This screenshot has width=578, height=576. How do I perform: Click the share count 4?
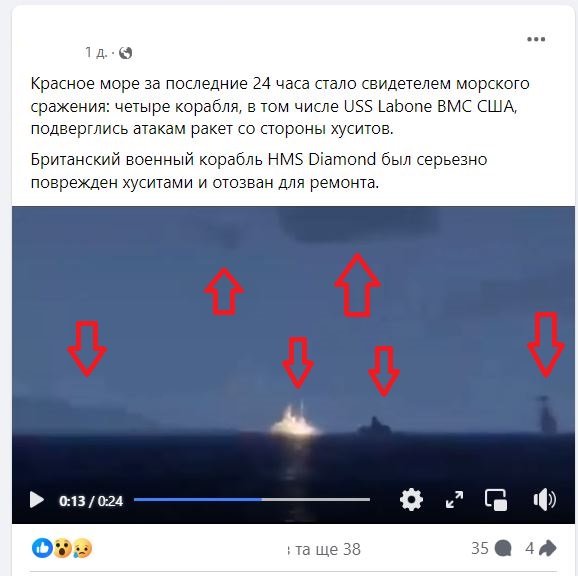(529, 548)
